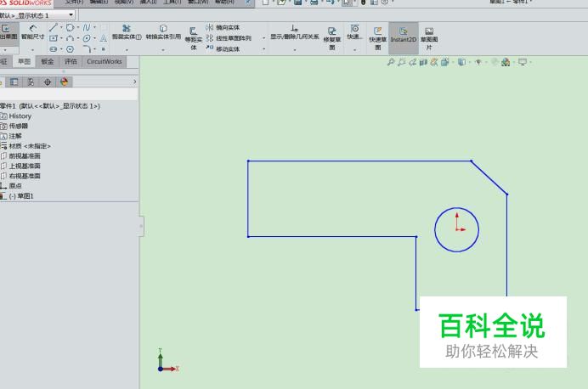Click Move Entities (移动实体)
The height and width of the screenshot is (389, 588).
223,49
